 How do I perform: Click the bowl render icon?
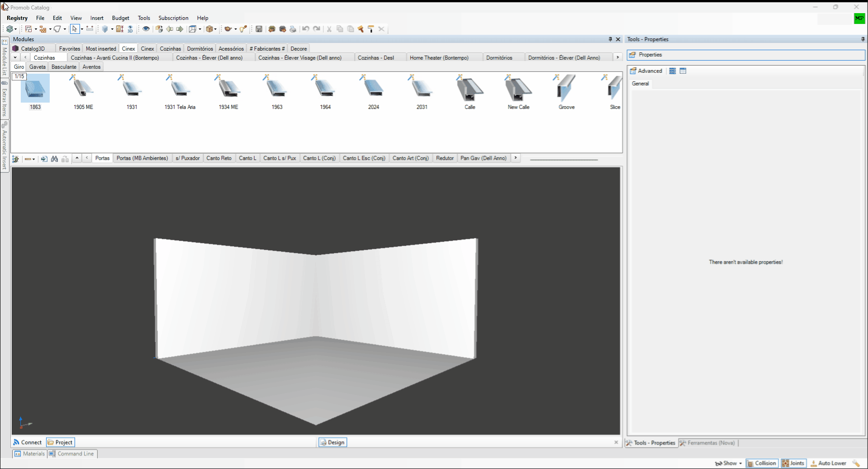[228, 29]
